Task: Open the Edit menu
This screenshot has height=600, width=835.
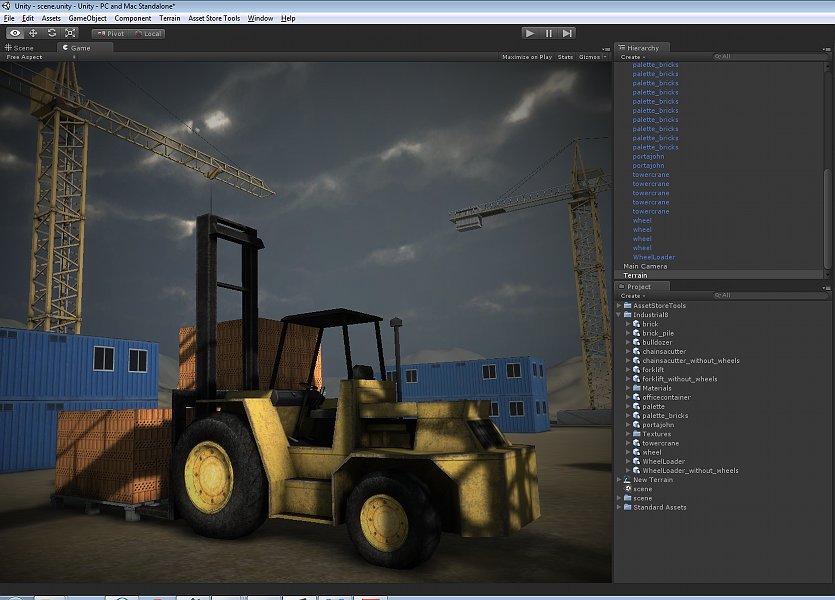Action: pyautogui.click(x=28, y=18)
